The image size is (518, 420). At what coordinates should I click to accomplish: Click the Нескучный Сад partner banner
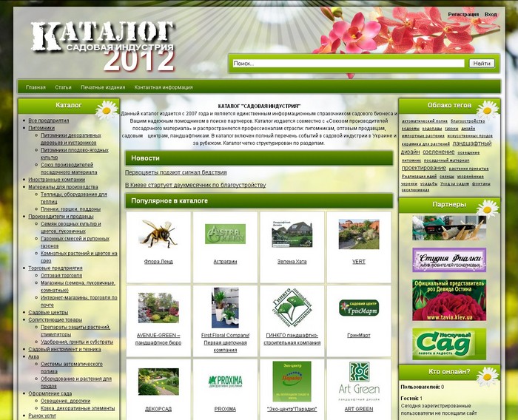point(449,344)
